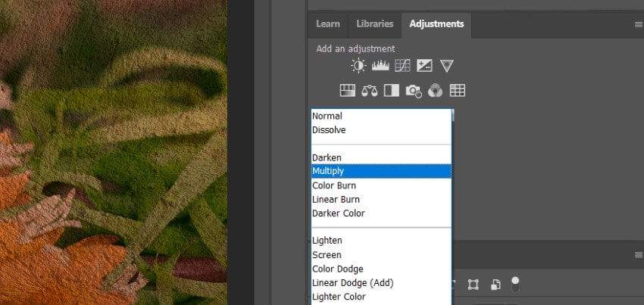Add a Color Balance adjustment
Viewport: 644px width, 305px height.
click(x=369, y=91)
